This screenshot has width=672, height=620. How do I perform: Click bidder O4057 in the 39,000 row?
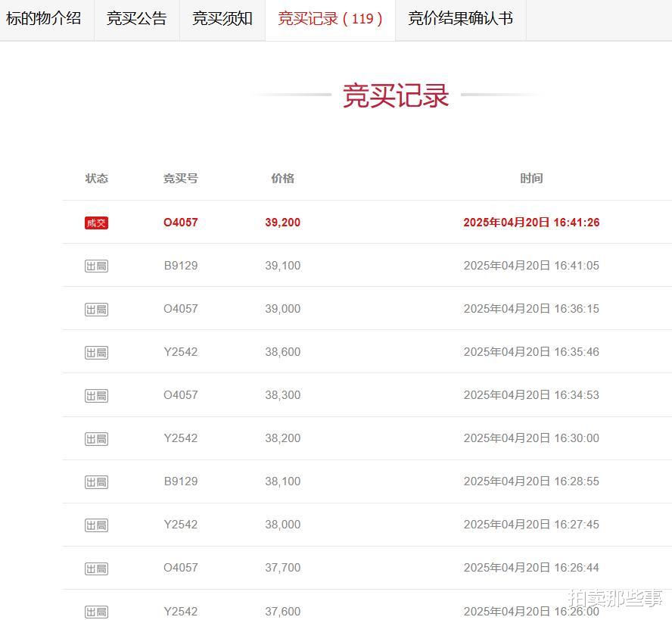coord(180,309)
